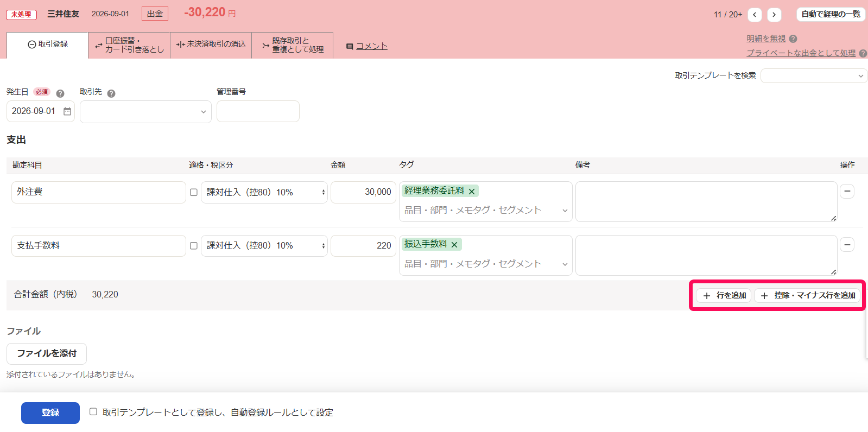The width and height of the screenshot is (868, 432).
Task: Go to previous transaction arrow
Action: coord(755,15)
